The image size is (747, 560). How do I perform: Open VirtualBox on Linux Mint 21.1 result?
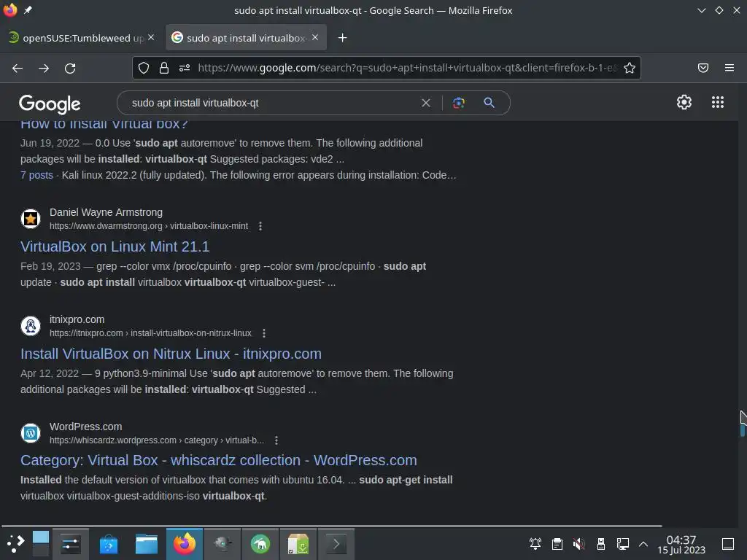point(115,246)
